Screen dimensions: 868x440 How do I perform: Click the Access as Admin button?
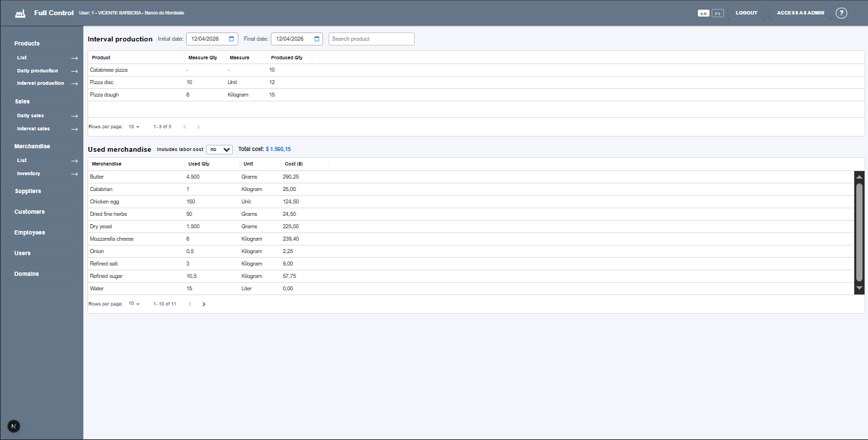click(x=800, y=13)
